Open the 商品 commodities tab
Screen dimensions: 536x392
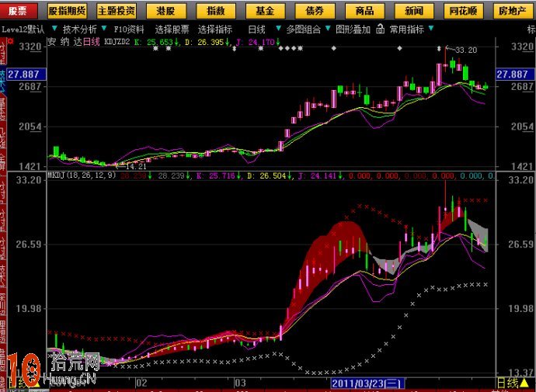pyautogui.click(x=365, y=11)
